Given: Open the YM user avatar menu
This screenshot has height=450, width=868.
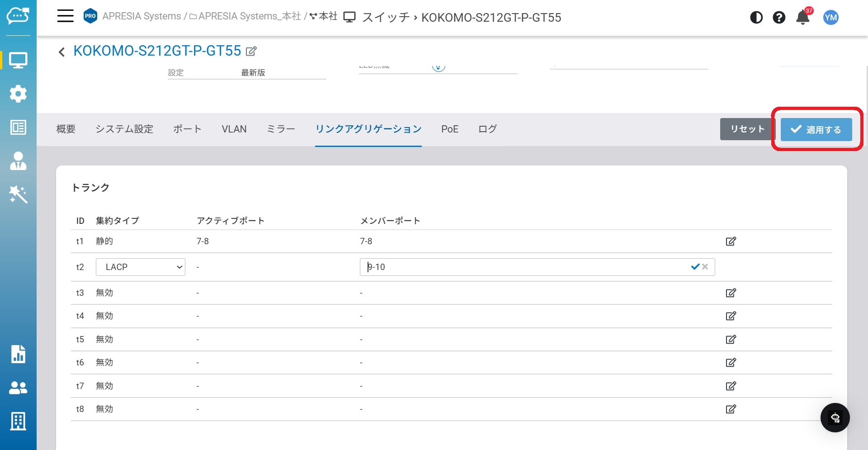Looking at the screenshot, I should (x=830, y=18).
